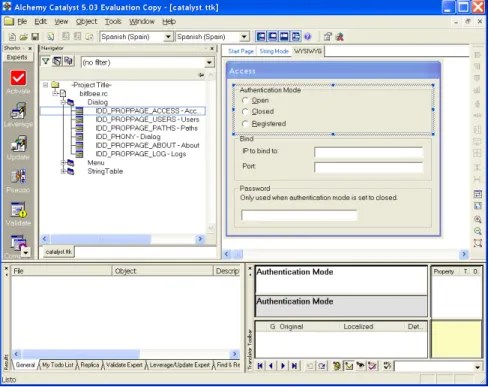Expand the StringTable folder node

pyautogui.click(x=63, y=171)
